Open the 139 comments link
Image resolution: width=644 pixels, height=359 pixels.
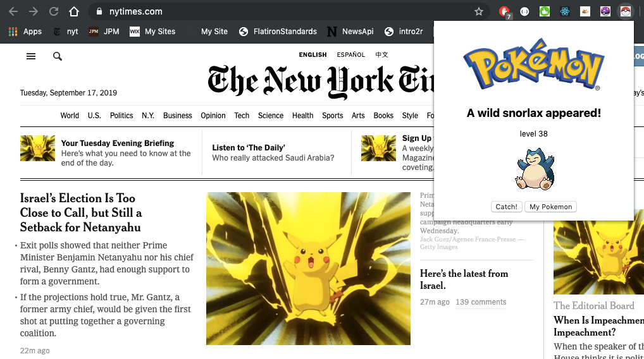(481, 302)
